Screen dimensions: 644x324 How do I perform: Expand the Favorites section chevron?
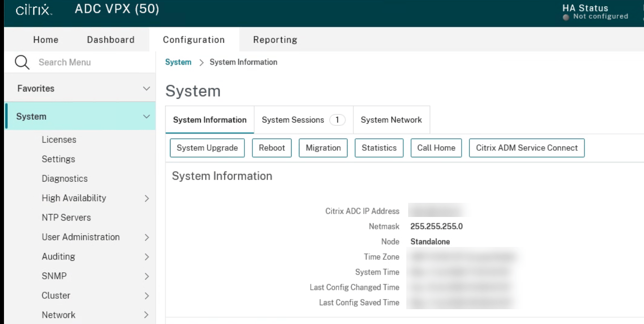(x=146, y=89)
